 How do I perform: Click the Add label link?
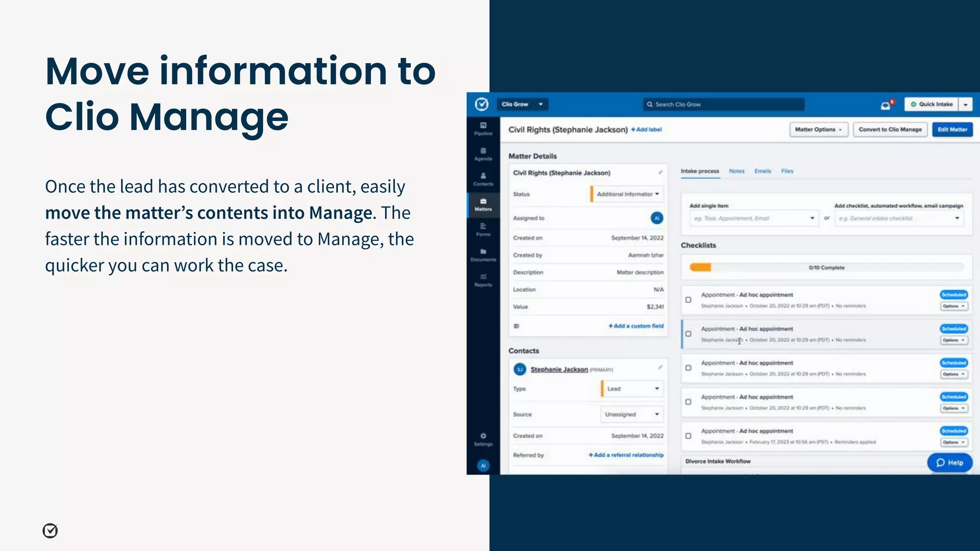[646, 130]
